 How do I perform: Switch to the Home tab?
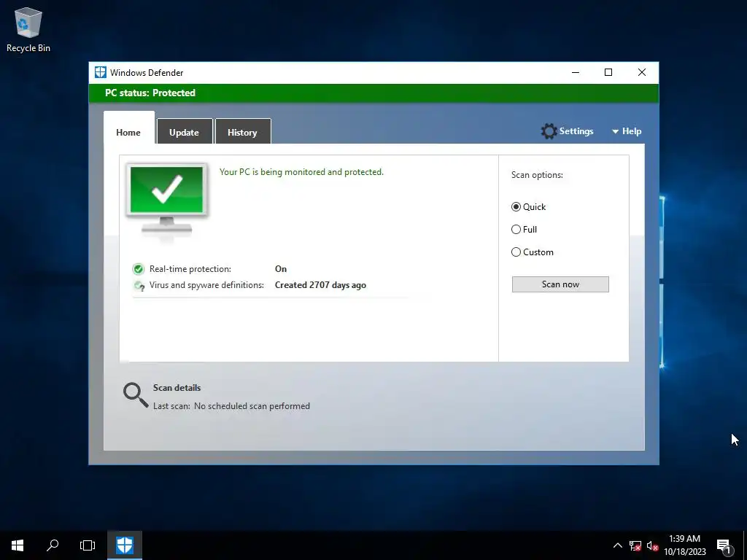pyautogui.click(x=128, y=133)
